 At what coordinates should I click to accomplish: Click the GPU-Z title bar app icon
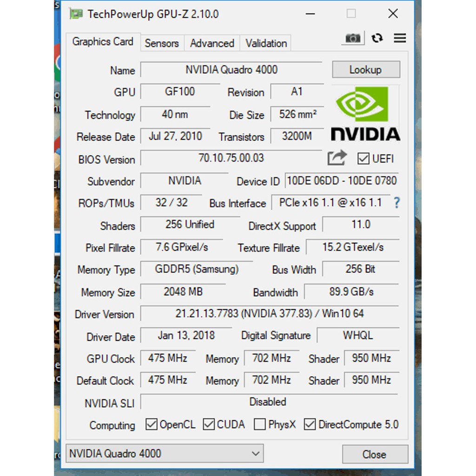pyautogui.click(x=76, y=14)
